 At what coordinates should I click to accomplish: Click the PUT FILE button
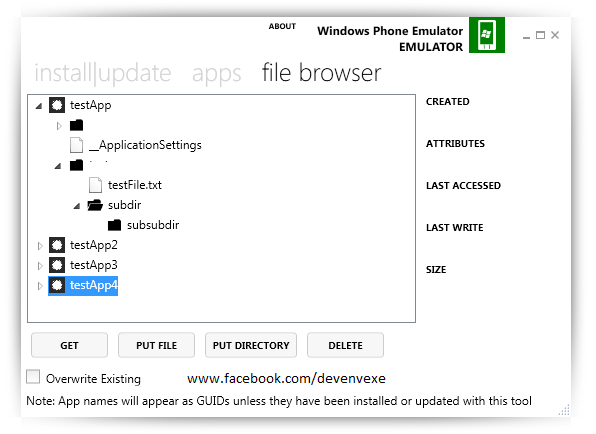coord(157,345)
